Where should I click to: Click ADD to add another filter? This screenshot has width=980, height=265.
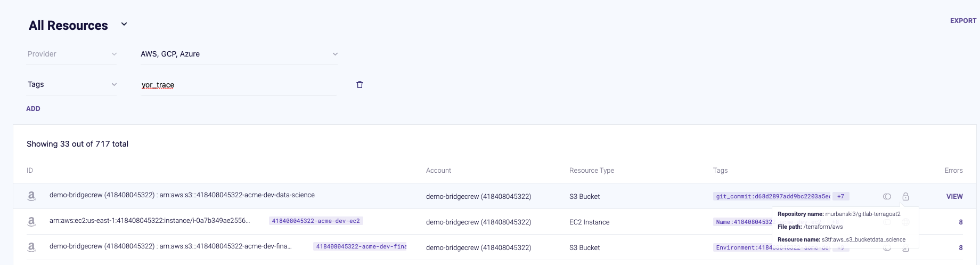point(33,108)
